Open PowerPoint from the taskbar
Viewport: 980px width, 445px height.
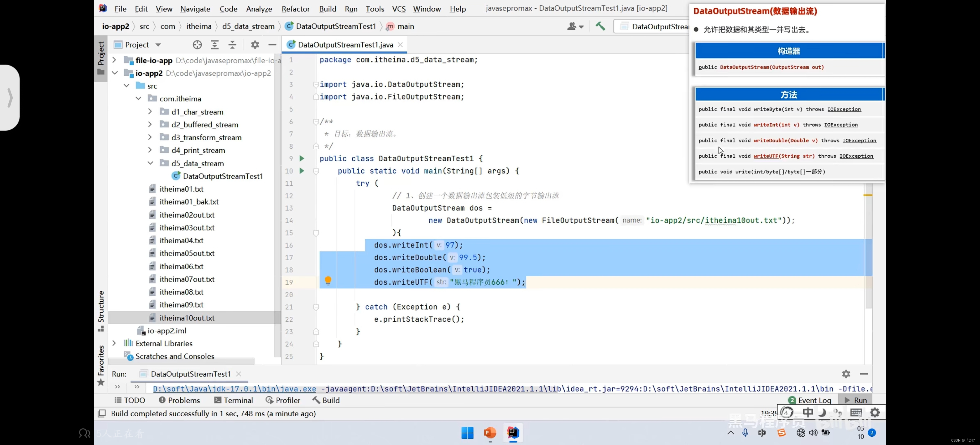pos(490,433)
